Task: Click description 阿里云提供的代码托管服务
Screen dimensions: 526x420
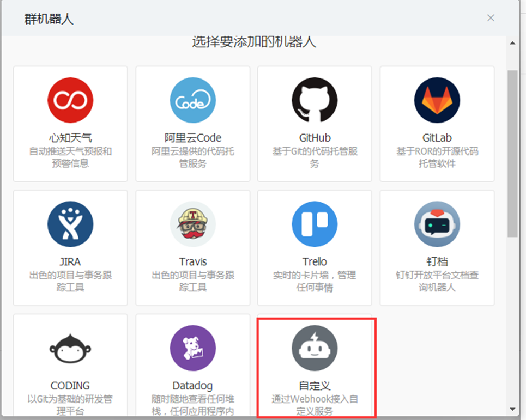Action: (x=193, y=157)
